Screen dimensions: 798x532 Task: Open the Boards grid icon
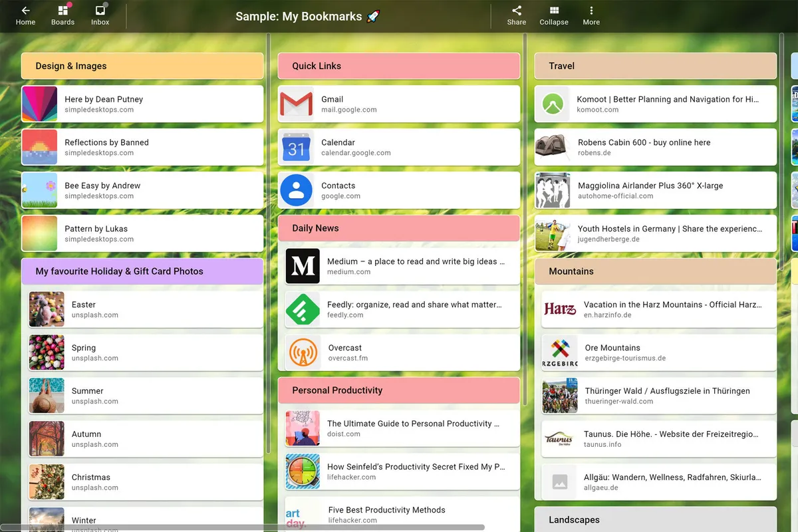coord(63,11)
